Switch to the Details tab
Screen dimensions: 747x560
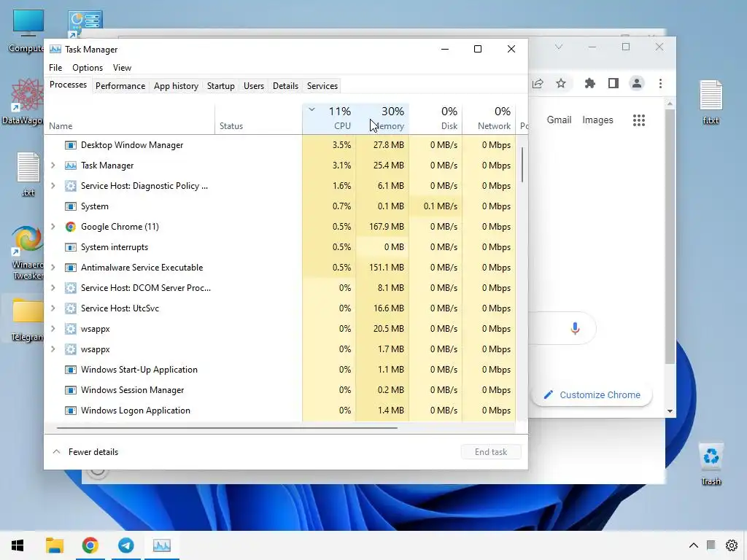coord(285,86)
